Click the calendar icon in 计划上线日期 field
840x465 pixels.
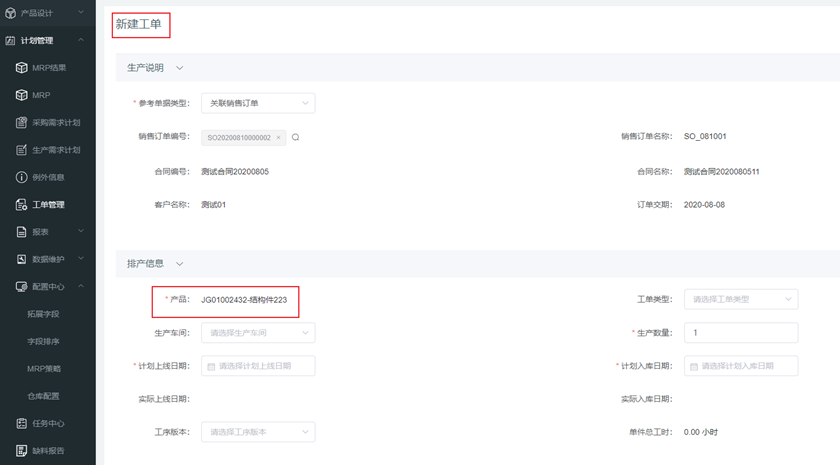click(211, 366)
